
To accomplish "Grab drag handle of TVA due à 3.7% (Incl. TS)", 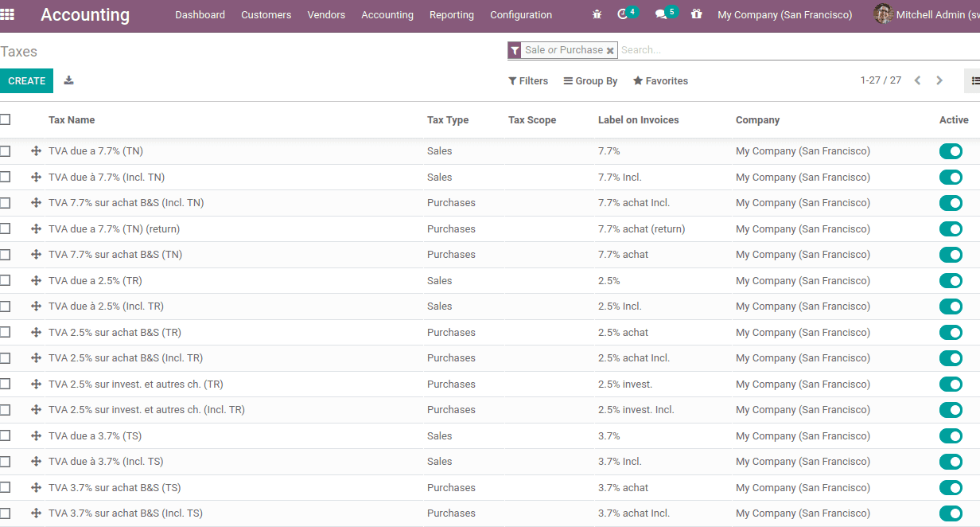I will 36,462.
